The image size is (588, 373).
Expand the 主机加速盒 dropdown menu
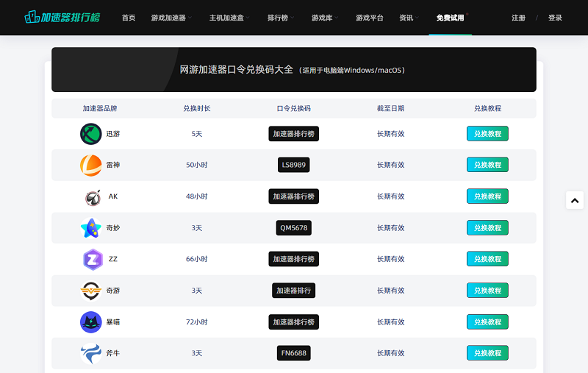(x=229, y=18)
